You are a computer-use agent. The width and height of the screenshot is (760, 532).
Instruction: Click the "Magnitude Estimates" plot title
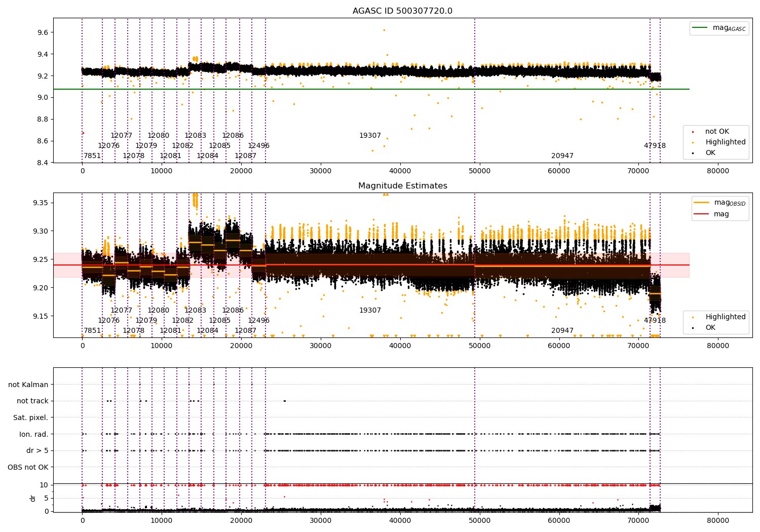click(x=403, y=186)
